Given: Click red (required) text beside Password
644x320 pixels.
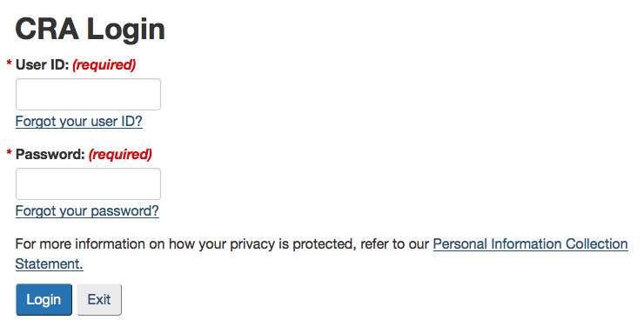Looking at the screenshot, I should click(x=120, y=154).
